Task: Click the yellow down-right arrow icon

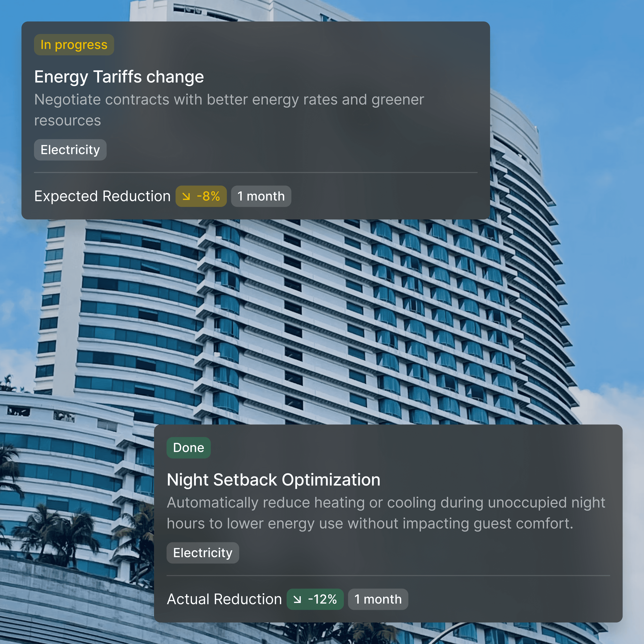Action: point(186,196)
